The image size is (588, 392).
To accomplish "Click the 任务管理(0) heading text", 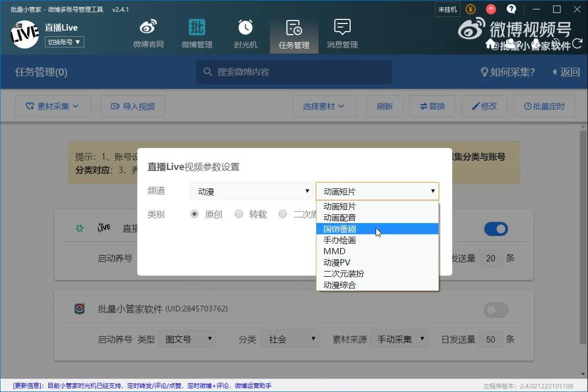I will click(41, 72).
